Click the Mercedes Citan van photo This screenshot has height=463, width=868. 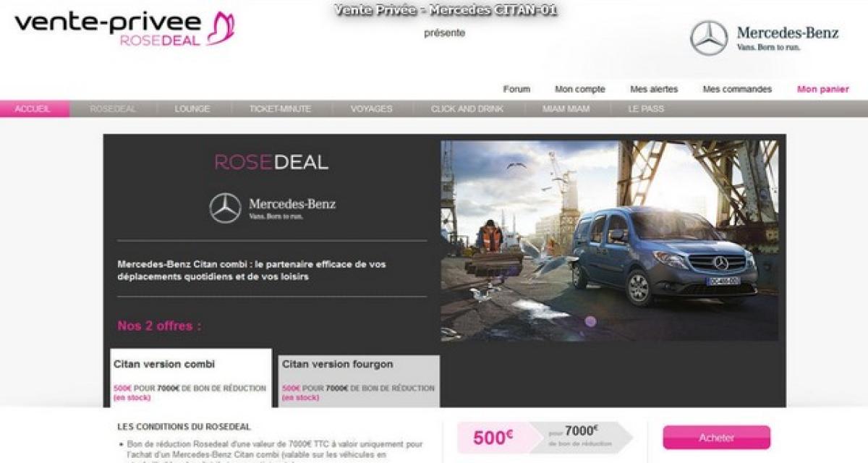coord(609,240)
